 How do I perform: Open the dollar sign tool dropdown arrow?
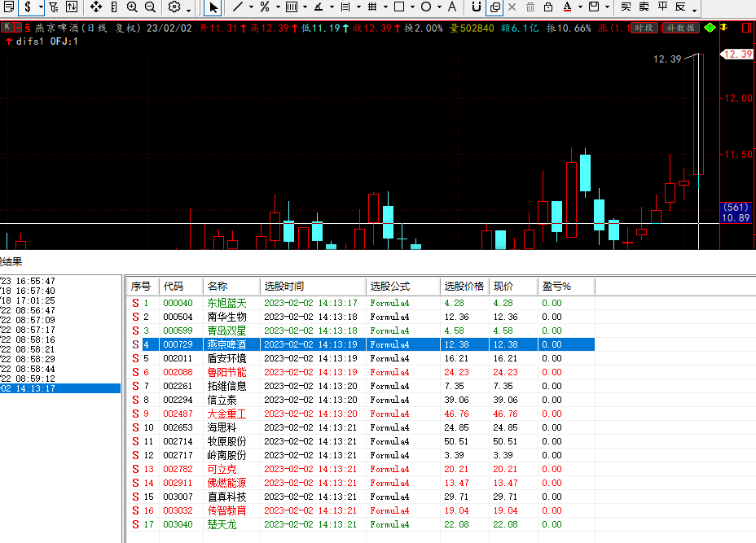coord(41,7)
